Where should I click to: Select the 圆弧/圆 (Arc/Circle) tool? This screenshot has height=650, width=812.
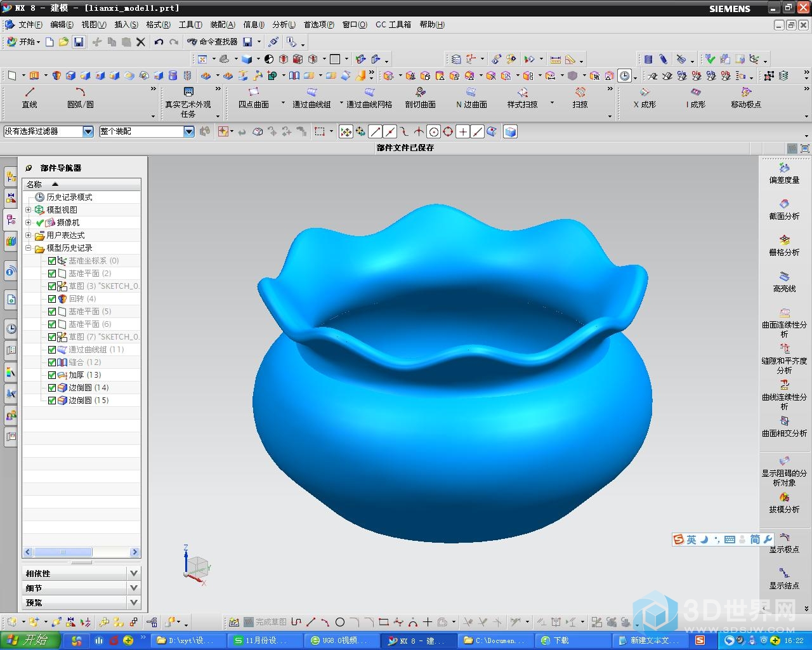click(x=80, y=98)
